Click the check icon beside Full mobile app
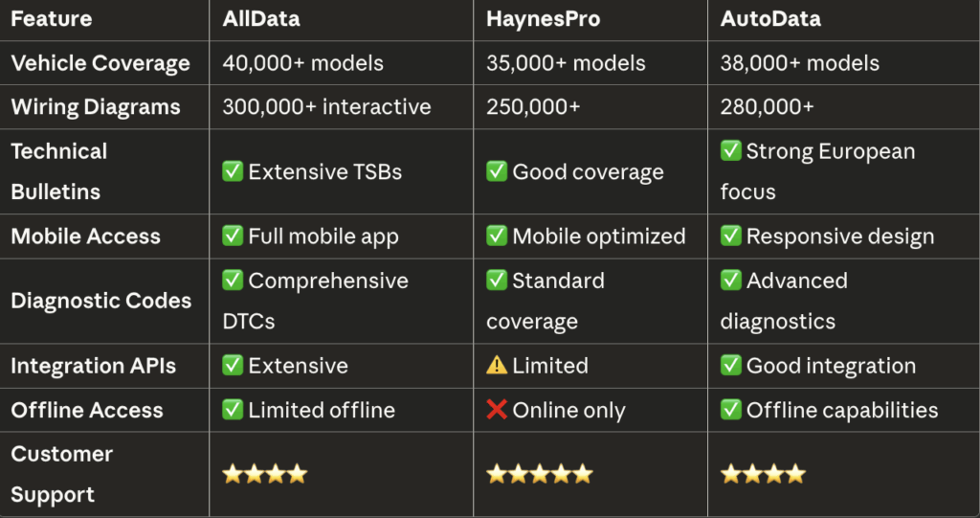The height and width of the screenshot is (518, 980). pyautogui.click(x=233, y=236)
